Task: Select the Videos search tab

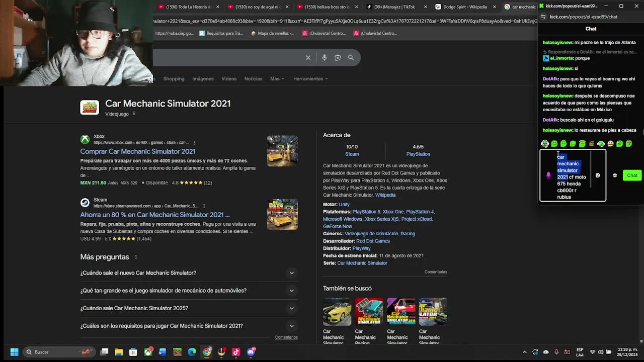Action: 229,79
